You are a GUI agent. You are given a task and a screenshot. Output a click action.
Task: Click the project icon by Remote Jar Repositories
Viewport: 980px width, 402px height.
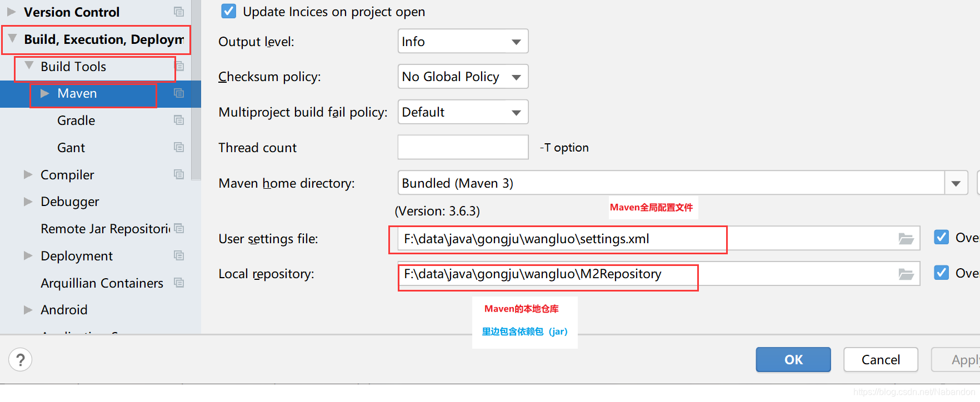(x=179, y=228)
